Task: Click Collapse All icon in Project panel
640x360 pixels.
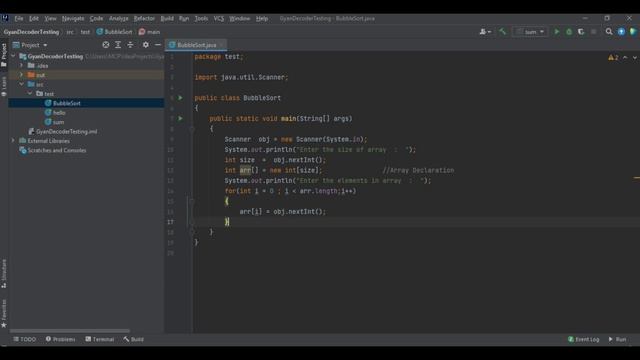Action: click(x=130, y=45)
